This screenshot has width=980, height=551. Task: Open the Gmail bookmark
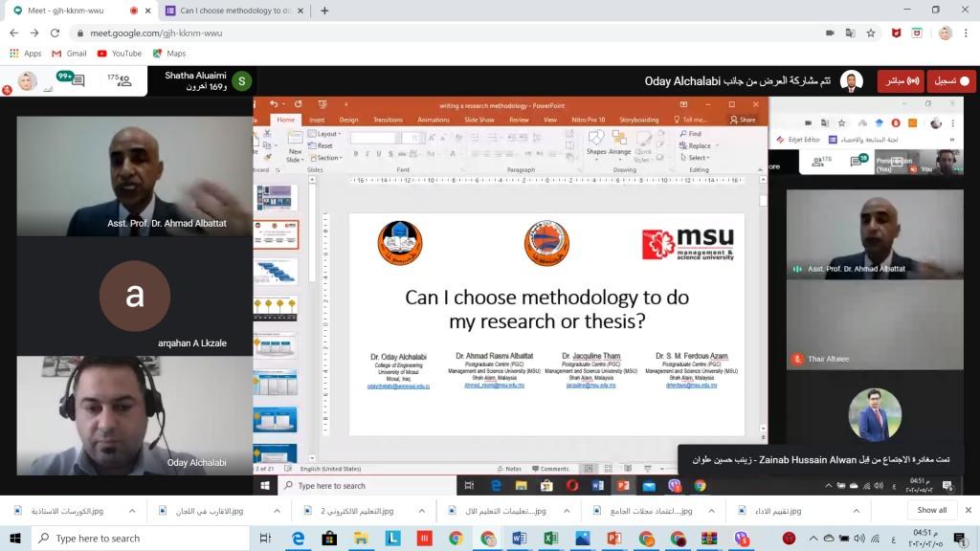69,54
